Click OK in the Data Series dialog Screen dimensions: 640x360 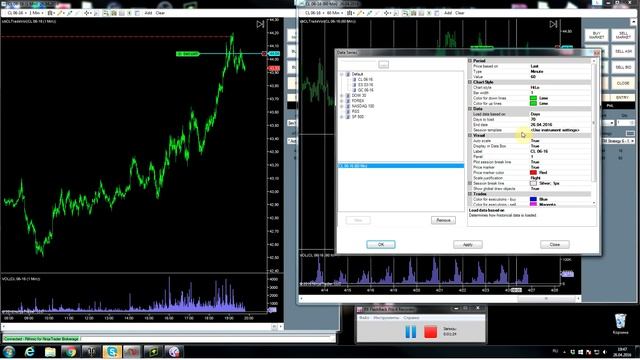(x=380, y=244)
